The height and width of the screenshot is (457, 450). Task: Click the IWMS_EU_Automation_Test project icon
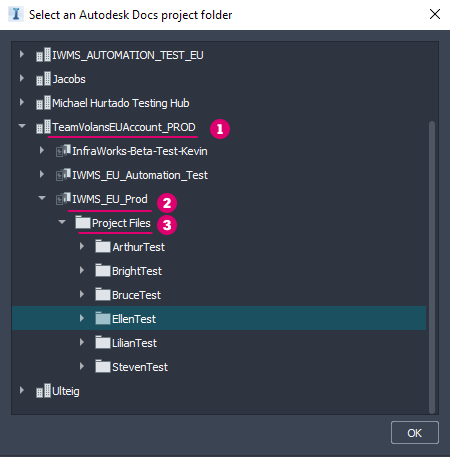click(x=63, y=175)
